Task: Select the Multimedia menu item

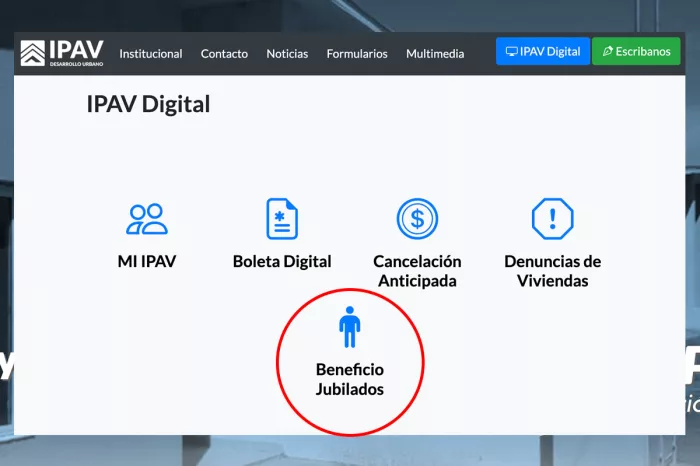Action: tap(435, 54)
